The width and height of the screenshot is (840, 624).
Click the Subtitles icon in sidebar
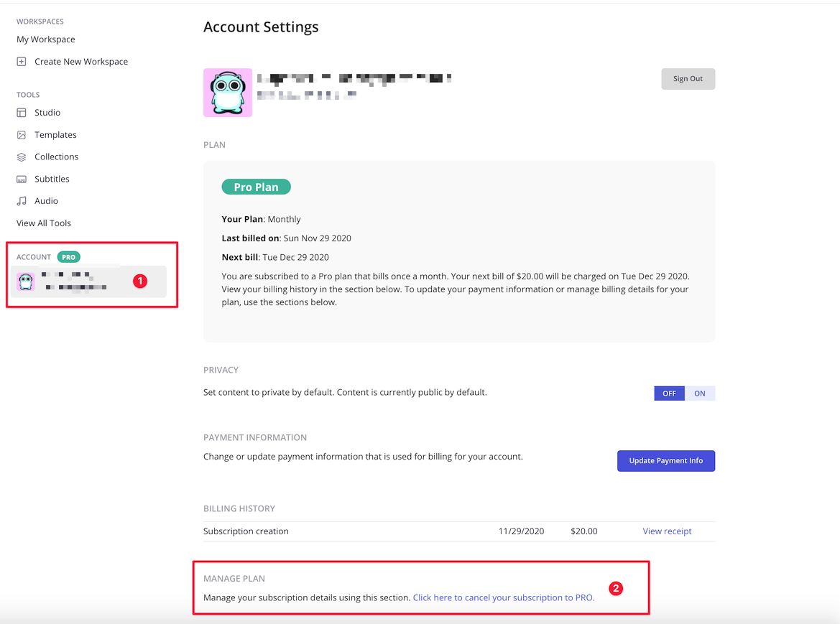coord(22,180)
